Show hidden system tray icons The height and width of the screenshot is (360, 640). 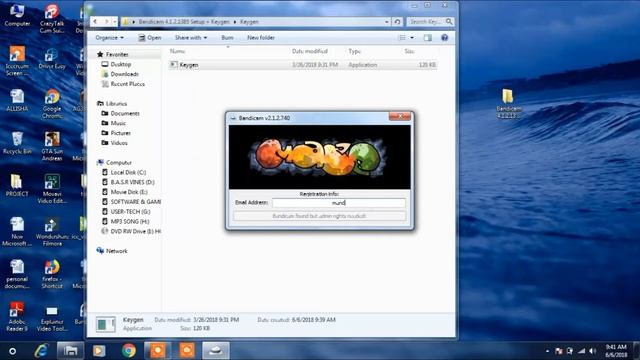click(547, 351)
